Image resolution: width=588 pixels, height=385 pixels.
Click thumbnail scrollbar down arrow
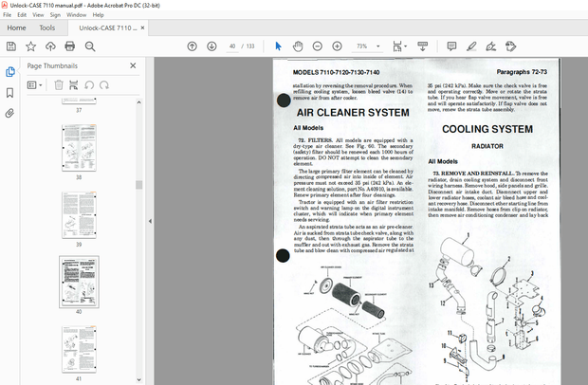(139, 379)
